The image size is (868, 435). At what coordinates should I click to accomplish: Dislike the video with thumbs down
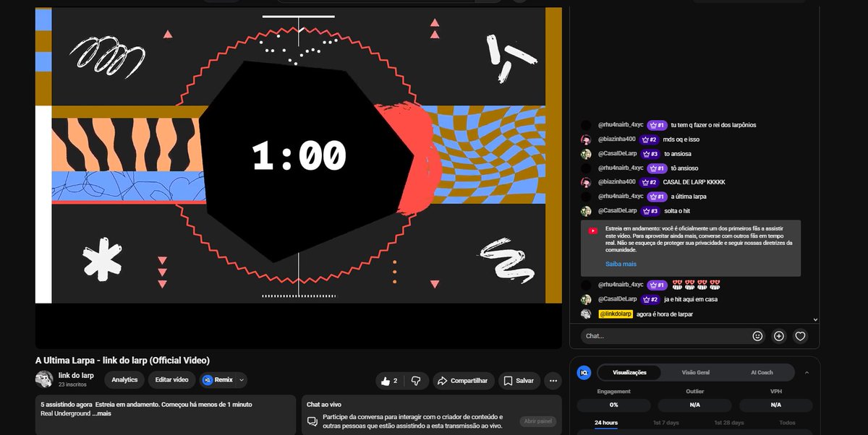click(x=416, y=381)
